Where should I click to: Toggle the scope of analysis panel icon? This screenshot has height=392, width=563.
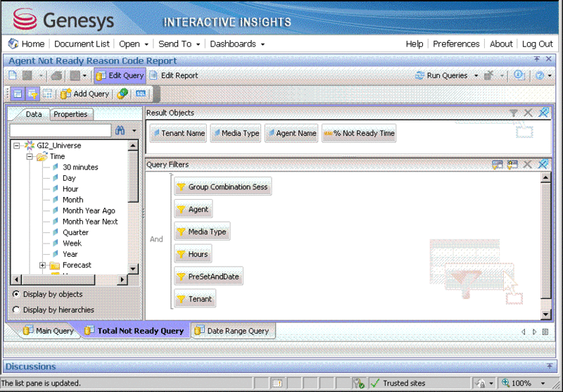coord(47,94)
